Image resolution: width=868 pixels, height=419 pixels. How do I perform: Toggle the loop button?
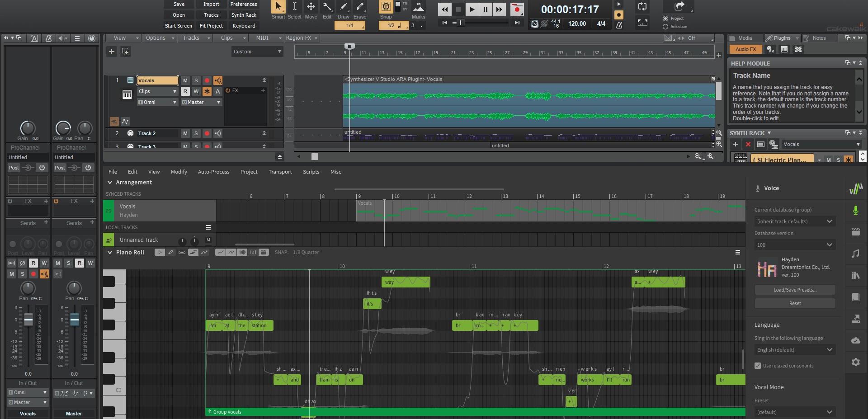click(642, 7)
